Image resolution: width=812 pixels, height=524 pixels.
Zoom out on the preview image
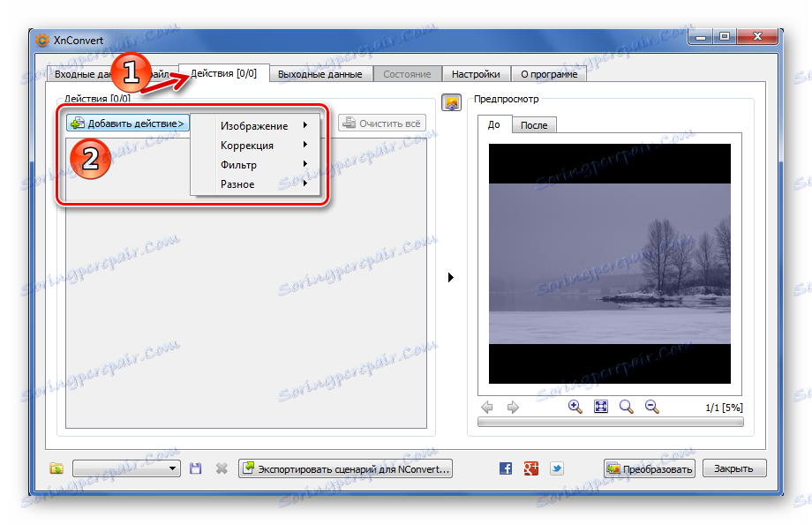(x=651, y=407)
